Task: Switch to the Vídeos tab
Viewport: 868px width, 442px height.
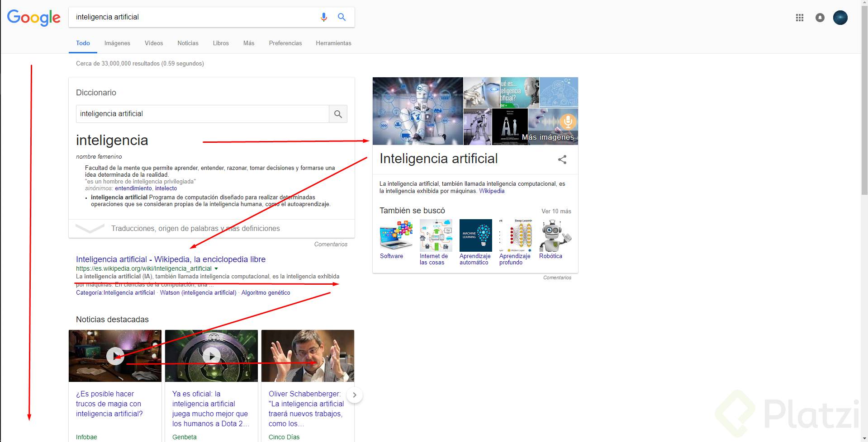Action: point(154,43)
